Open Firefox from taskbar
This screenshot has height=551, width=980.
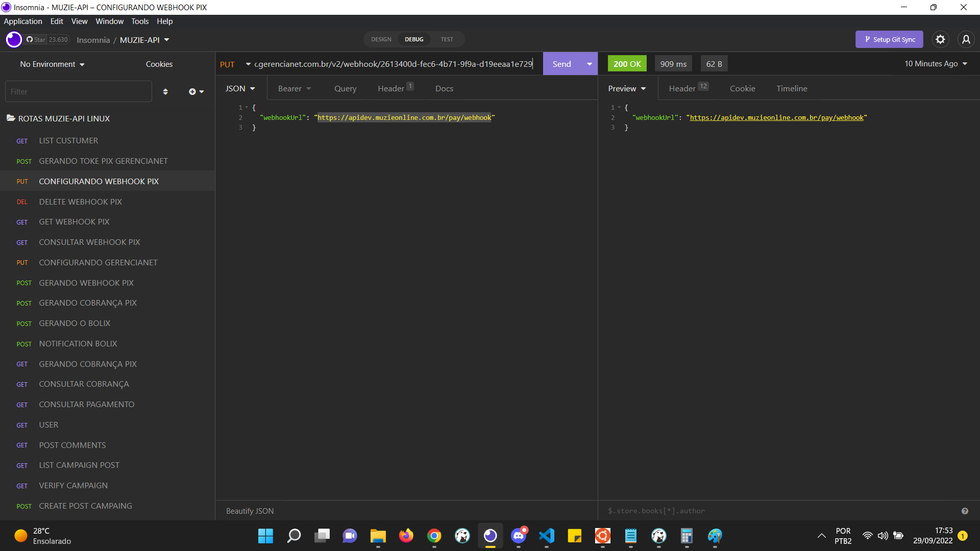point(406,536)
